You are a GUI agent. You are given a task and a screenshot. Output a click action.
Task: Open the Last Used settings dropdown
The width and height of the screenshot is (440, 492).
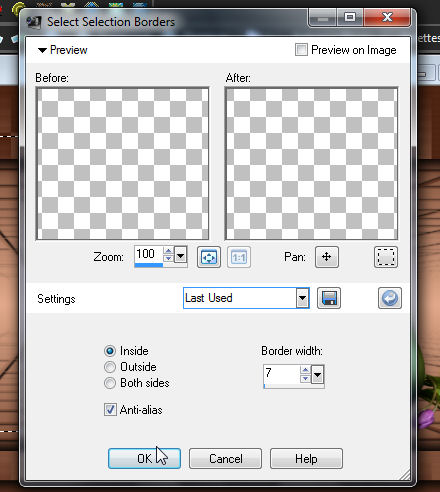pos(302,298)
